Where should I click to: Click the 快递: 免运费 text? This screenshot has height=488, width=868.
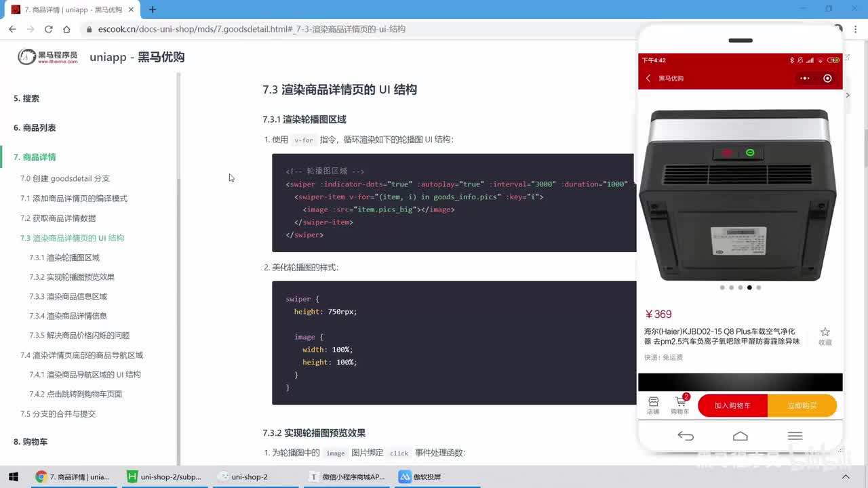[x=664, y=357]
